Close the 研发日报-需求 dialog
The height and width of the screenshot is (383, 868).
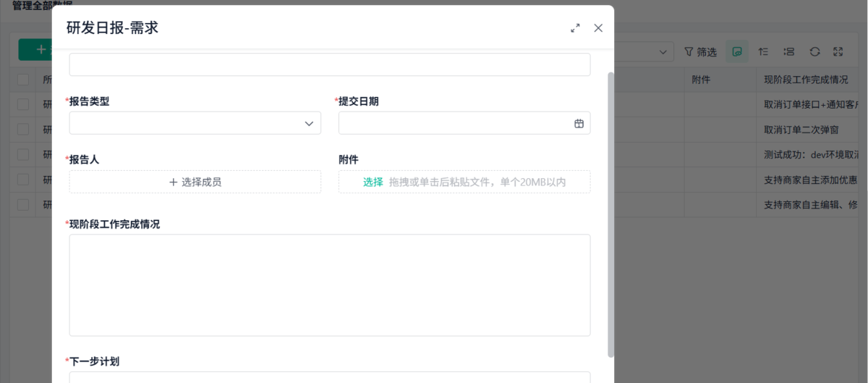[x=598, y=28]
